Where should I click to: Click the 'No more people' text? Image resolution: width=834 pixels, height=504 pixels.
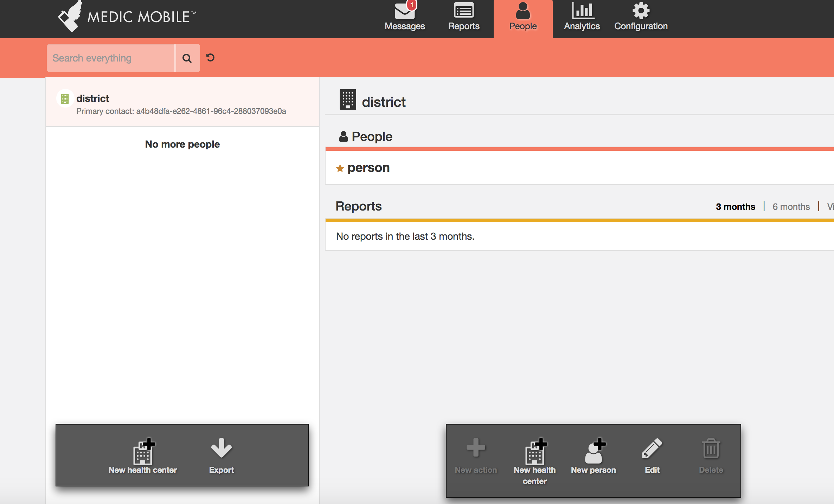pyautogui.click(x=182, y=144)
